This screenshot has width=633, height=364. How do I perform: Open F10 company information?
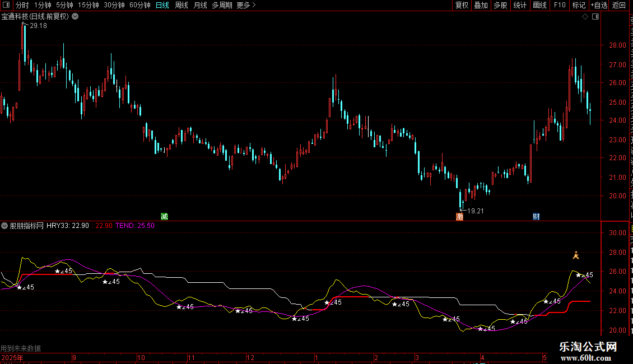560,5
